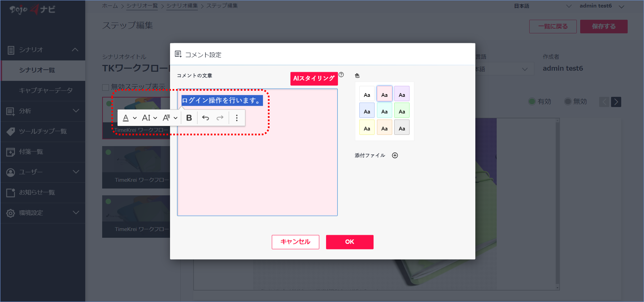Select the third TimeKrei ワークフロー step thumbnail

(x=136, y=216)
